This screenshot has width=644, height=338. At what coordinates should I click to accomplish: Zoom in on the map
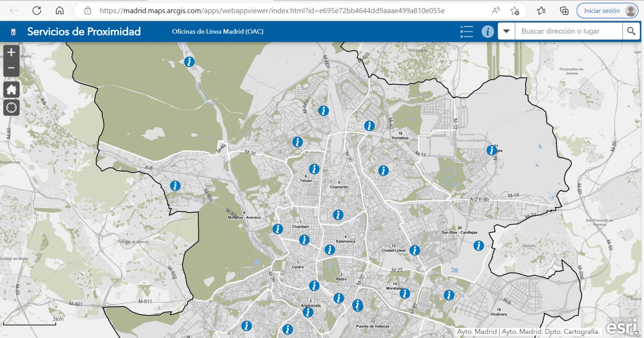coord(11,52)
